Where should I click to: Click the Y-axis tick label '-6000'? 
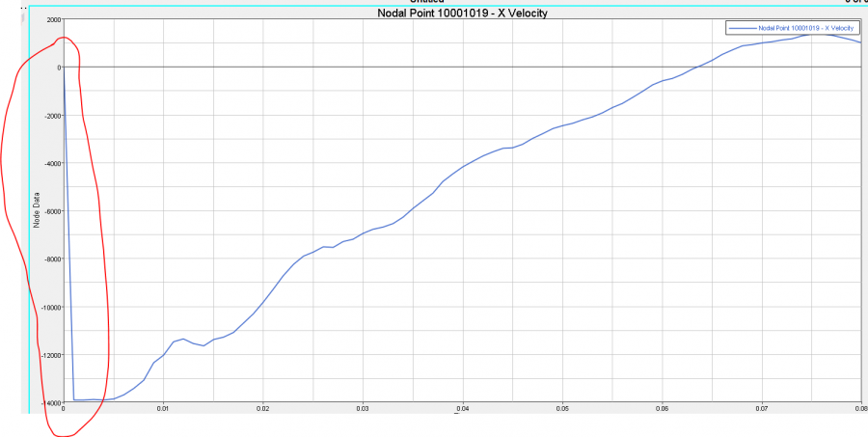(52, 211)
